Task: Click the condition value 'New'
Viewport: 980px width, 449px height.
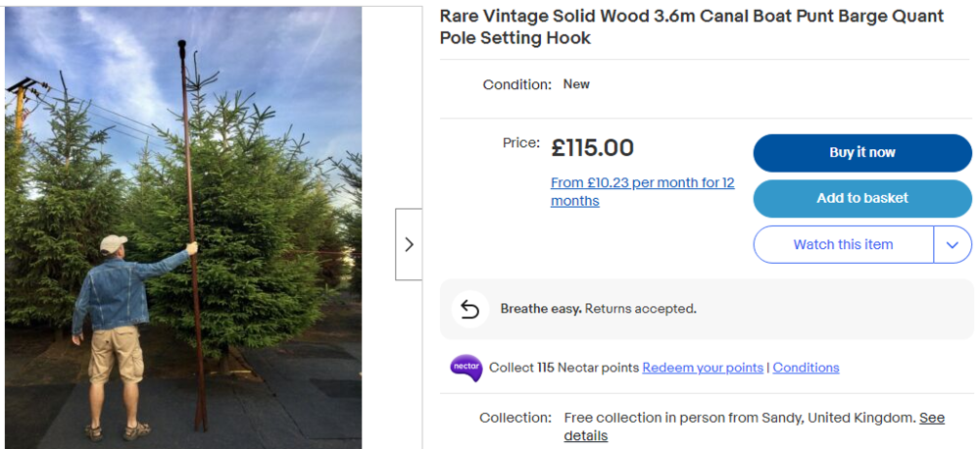Action: 576,84
